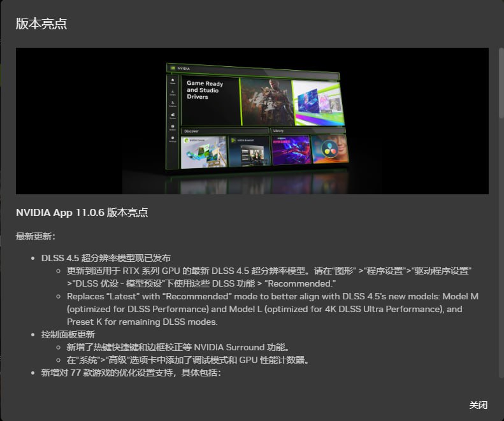Click the line about NVIDIA Surround 功能
This screenshot has width=504, height=421.
pos(177,347)
